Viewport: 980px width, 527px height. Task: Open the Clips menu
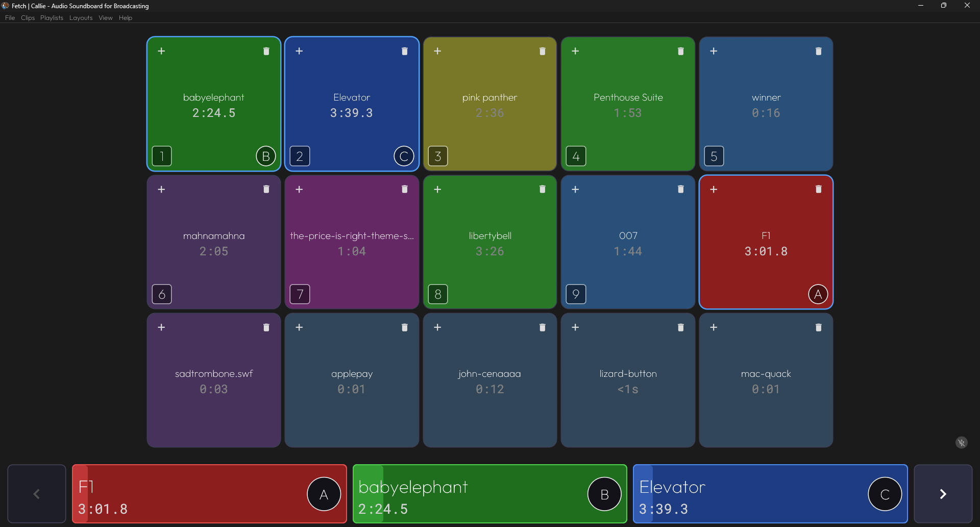(x=27, y=17)
